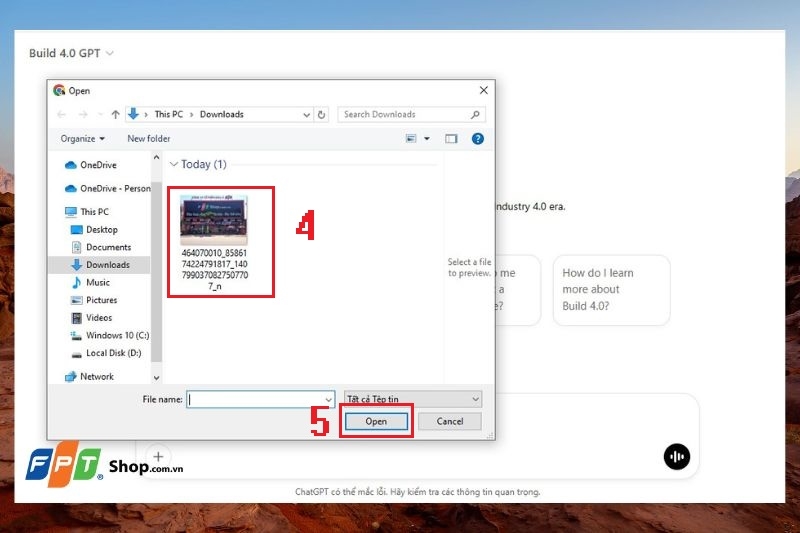The image size is (800, 533).
Task: Expand the File name combo dropdown
Action: click(x=329, y=399)
